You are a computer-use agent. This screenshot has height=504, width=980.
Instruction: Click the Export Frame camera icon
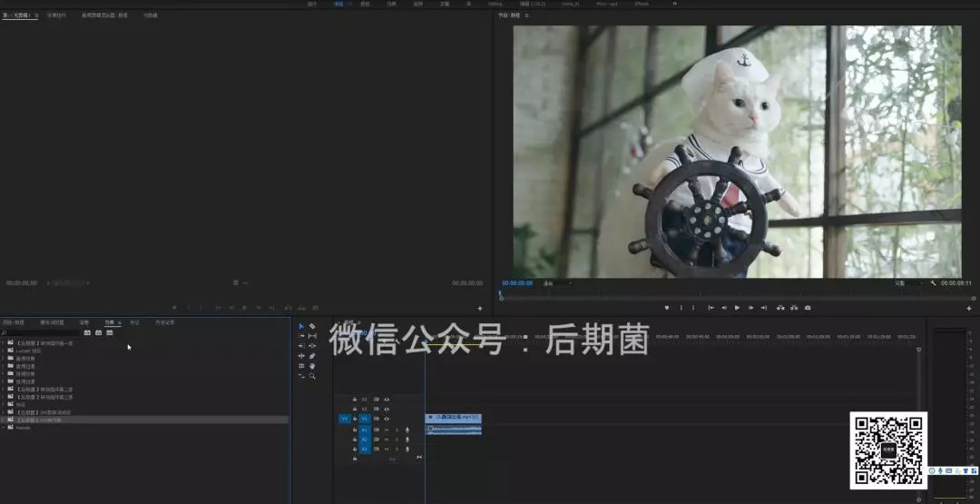[808, 308]
